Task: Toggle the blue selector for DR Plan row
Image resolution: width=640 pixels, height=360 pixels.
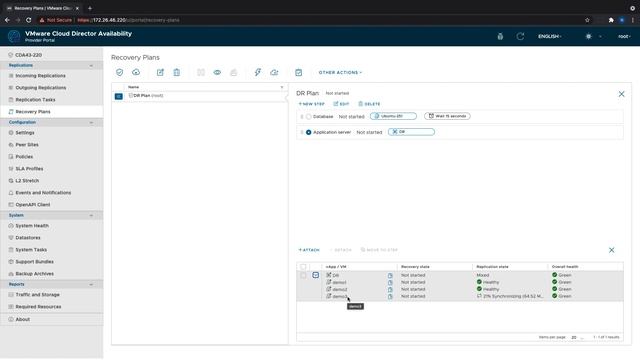Action: (x=118, y=96)
